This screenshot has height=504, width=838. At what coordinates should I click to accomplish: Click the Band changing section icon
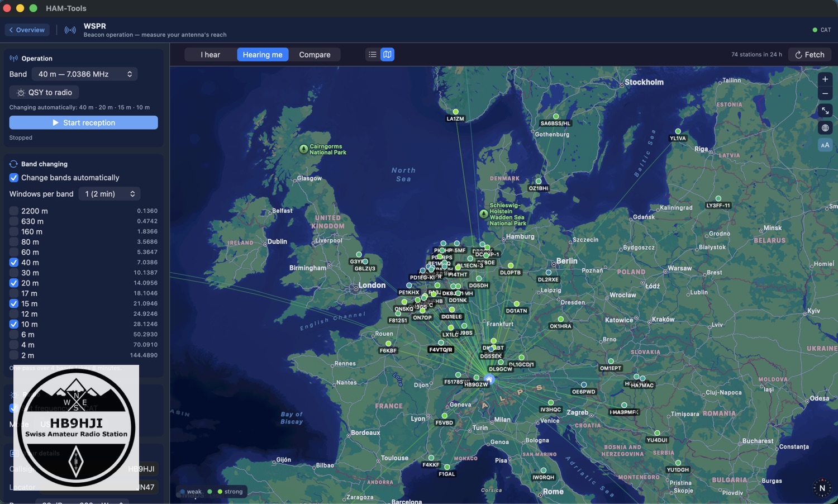[x=13, y=164]
